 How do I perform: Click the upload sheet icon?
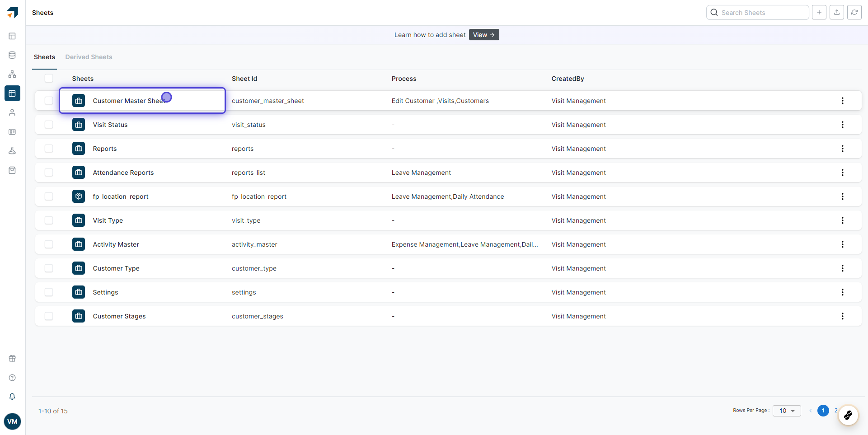836,13
